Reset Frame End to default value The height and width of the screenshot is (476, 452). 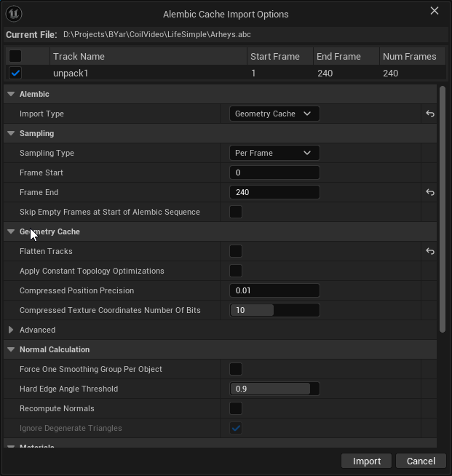pyautogui.click(x=430, y=192)
